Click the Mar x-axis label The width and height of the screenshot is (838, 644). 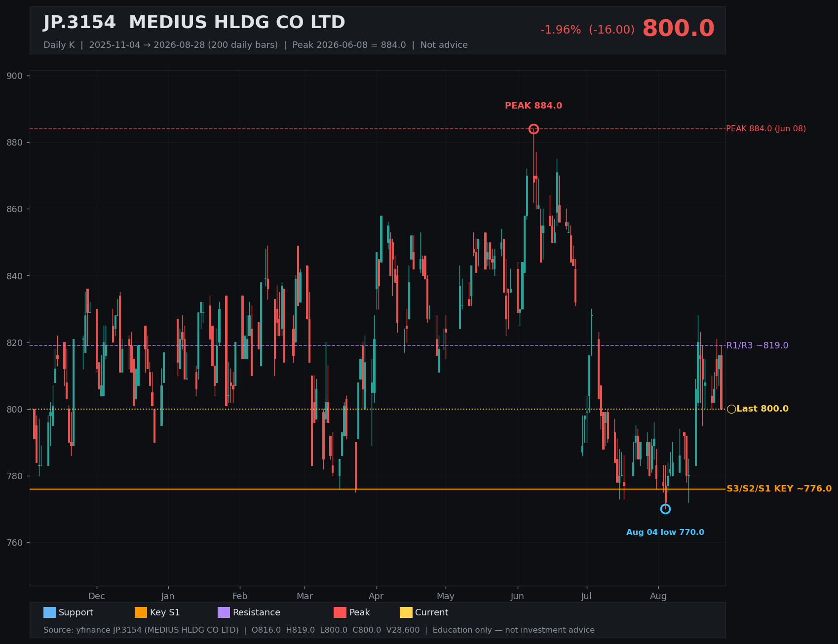pos(305,596)
